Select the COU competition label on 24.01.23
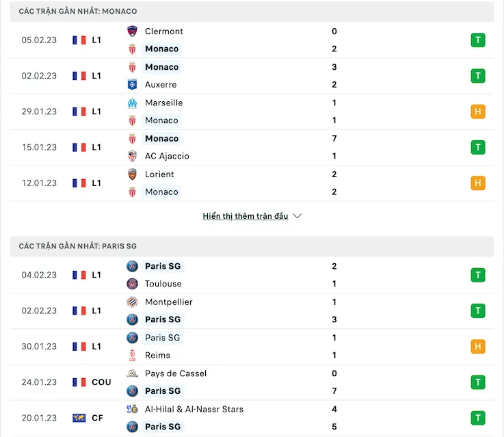This screenshot has height=437, width=504. click(101, 382)
